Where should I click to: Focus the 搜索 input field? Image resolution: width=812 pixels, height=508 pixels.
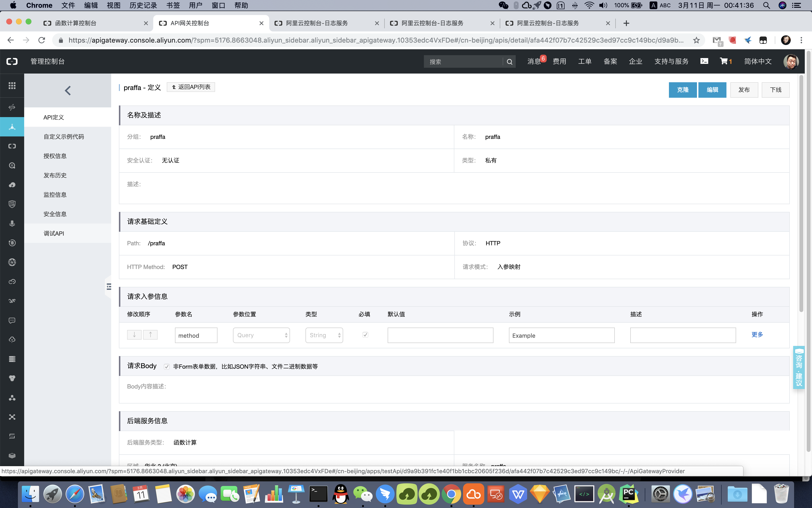[463, 62]
